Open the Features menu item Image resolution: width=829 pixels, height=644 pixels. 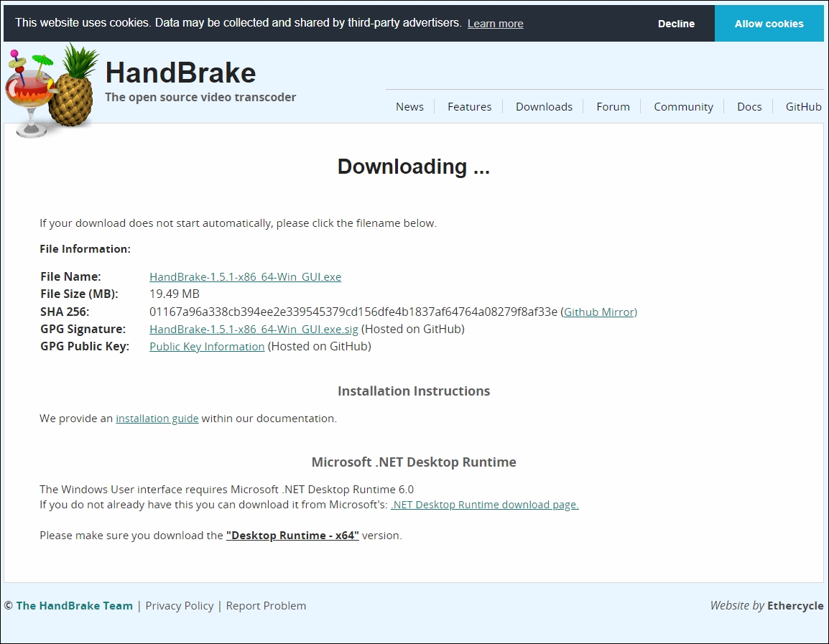click(470, 107)
